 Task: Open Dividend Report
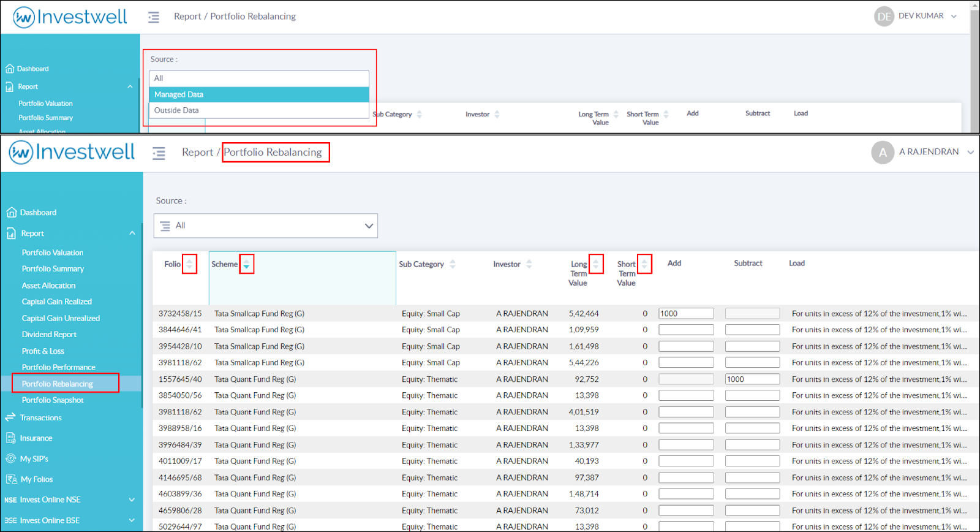click(49, 335)
